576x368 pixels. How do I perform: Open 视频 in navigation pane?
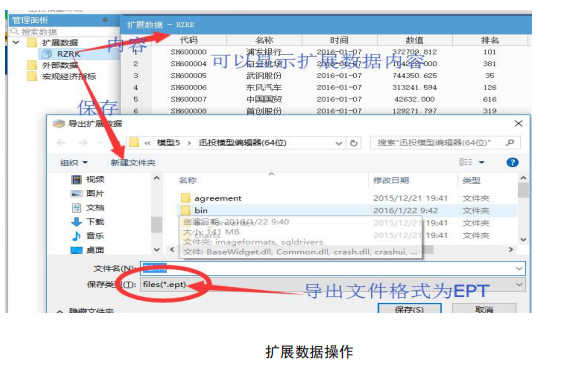pyautogui.click(x=87, y=180)
